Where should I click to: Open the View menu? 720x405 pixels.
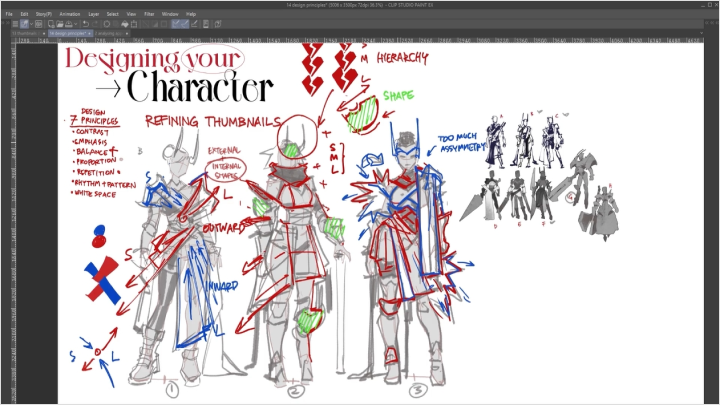[x=131, y=14]
